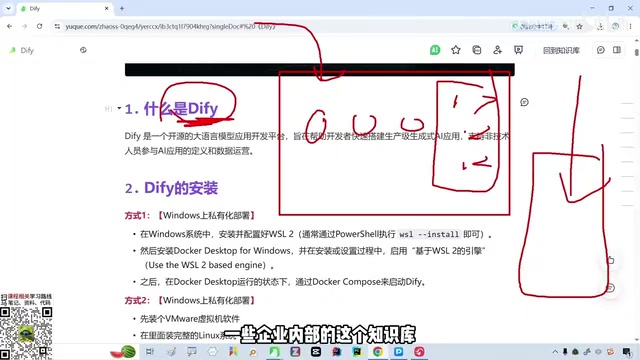The height and width of the screenshot is (360, 640).
Task: Open browser downloads icon
Action: click(x=600, y=26)
